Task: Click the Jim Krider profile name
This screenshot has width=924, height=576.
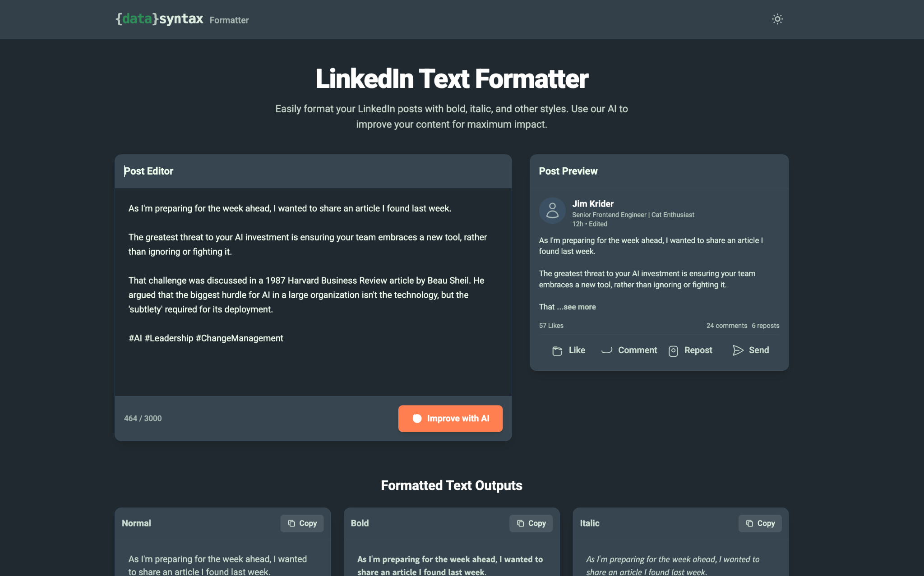Action: [x=593, y=204]
